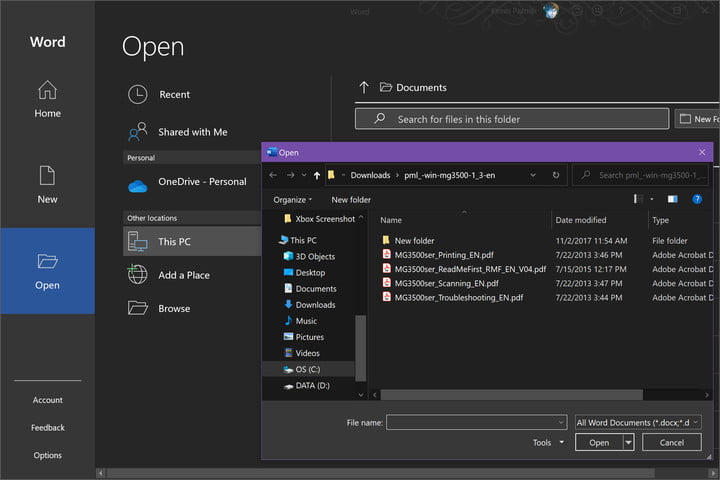Click the Home icon in Word sidebar

click(47, 91)
